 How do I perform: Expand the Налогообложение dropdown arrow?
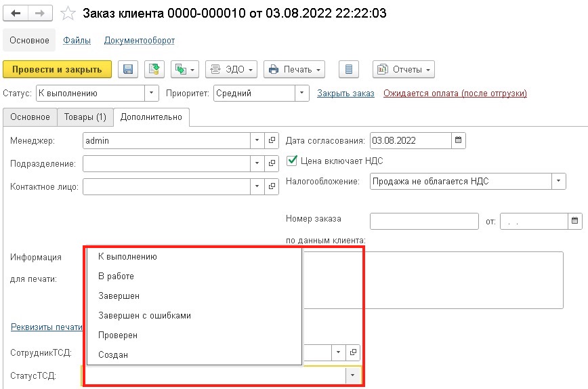click(x=559, y=181)
